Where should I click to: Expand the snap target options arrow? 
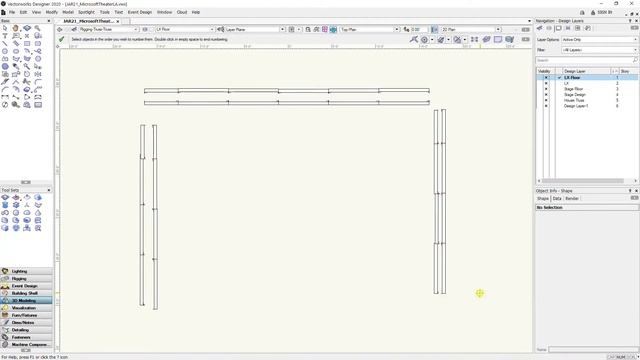432,40
